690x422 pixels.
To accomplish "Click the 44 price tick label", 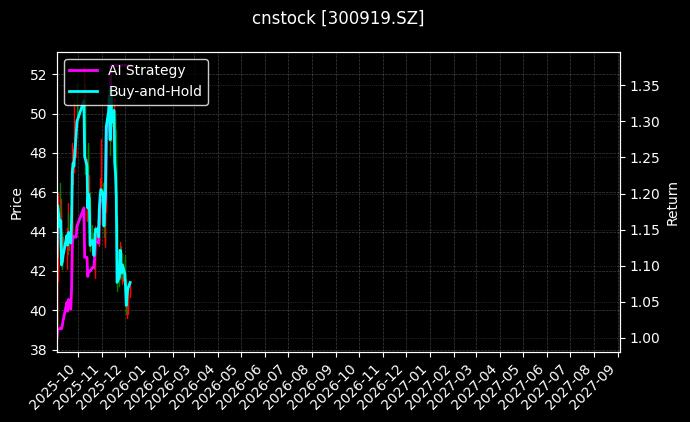I will [x=38, y=232].
